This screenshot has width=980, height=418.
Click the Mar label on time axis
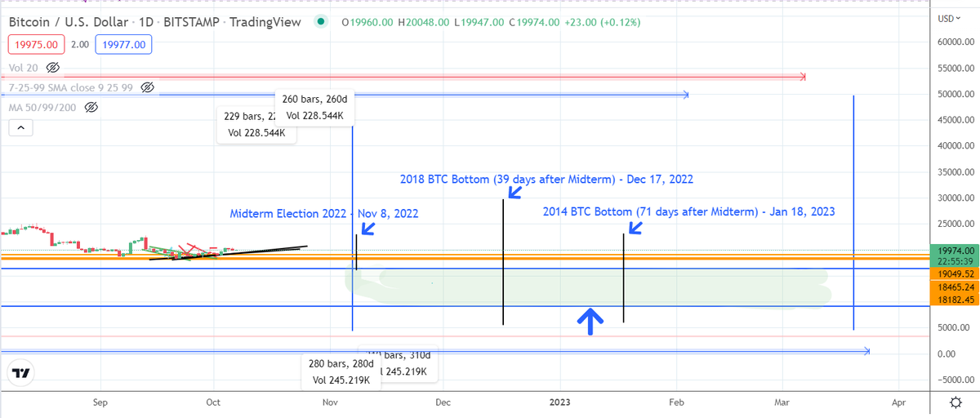[x=782, y=402]
